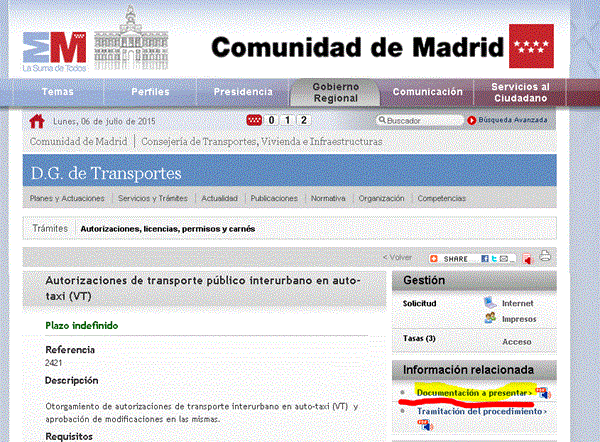Click the SHARE plus icon
Image resolution: width=600 pixels, height=442 pixels.
pyautogui.click(x=434, y=259)
